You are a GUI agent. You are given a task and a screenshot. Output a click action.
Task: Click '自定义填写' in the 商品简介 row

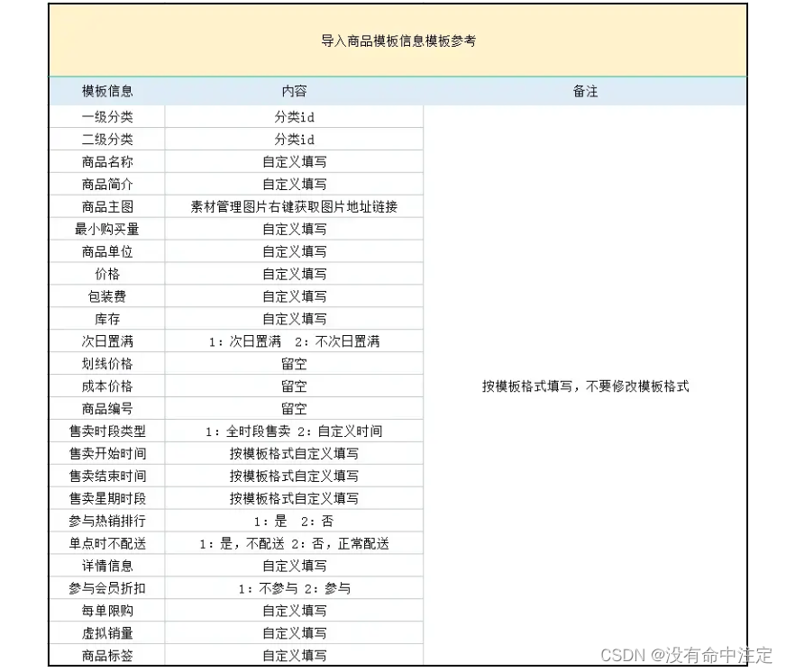click(x=294, y=185)
